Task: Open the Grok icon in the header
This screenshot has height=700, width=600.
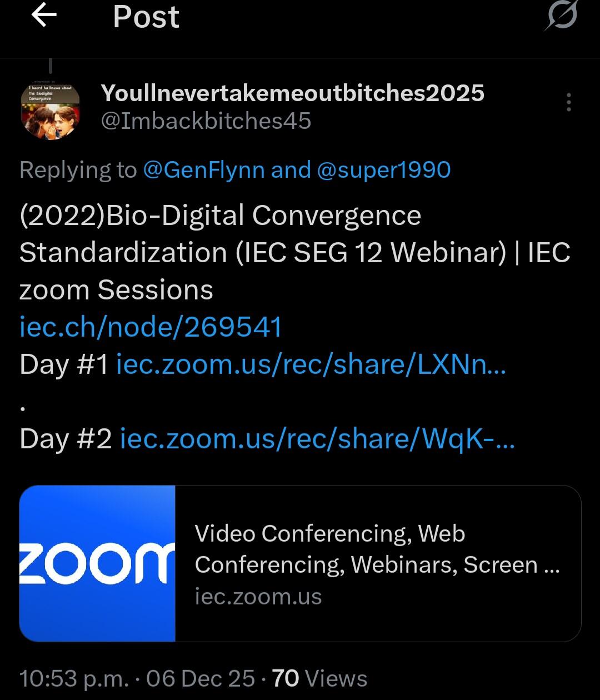Action: [562, 16]
